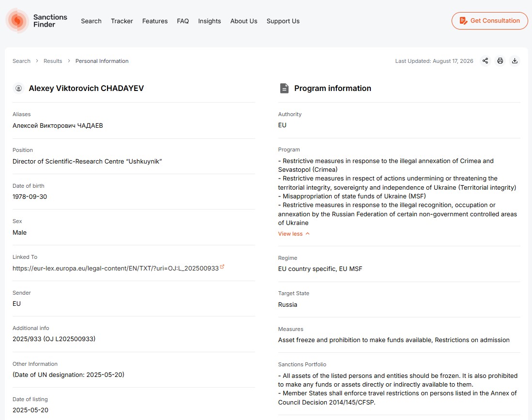Click Target State value Russia
This screenshot has height=420, width=532.
click(288, 305)
